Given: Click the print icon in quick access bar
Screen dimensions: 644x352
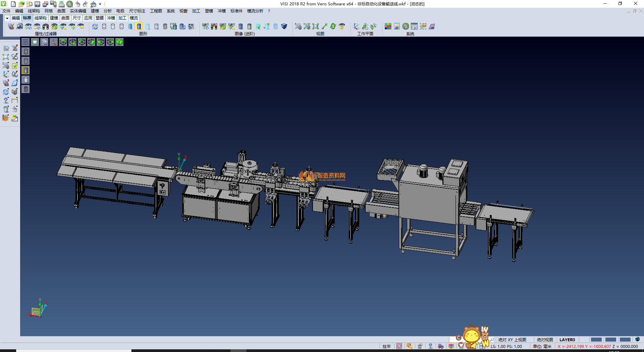Looking at the screenshot, I should tap(61, 4).
